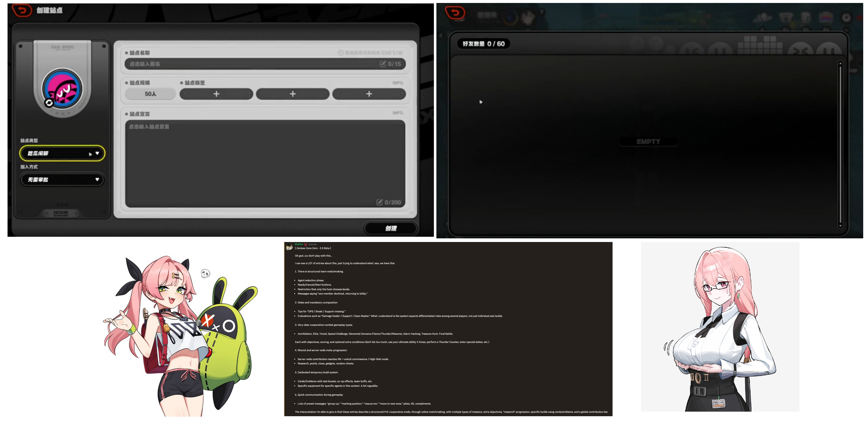Open the 站点类型 dropdown showing 吃瓜闲聊
The height and width of the screenshot is (421, 868).
57,154
